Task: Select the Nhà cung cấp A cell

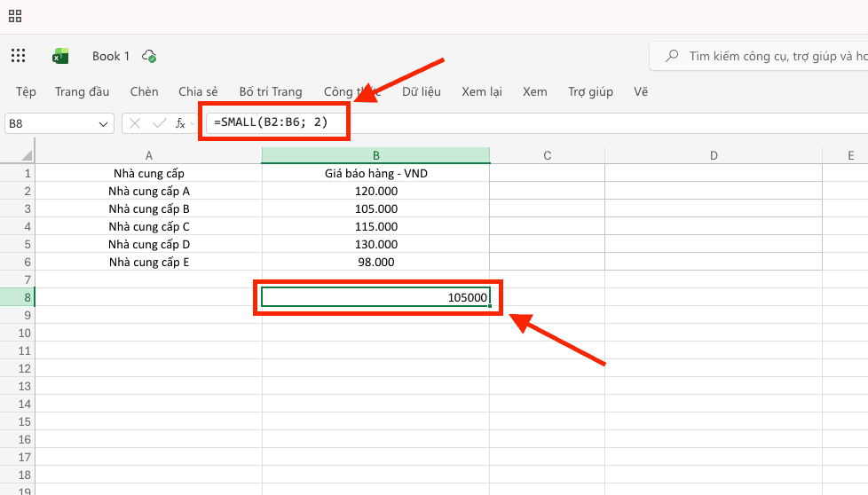Action: (x=148, y=191)
